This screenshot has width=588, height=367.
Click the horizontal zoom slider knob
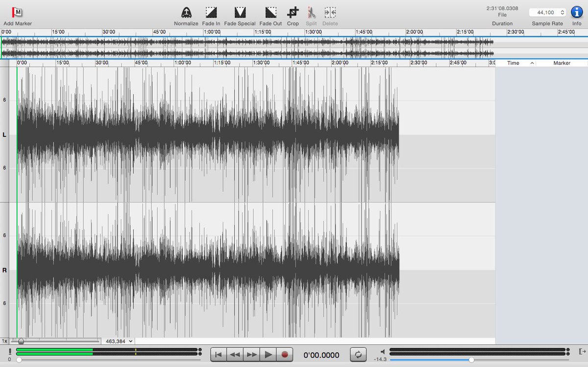[21, 341]
